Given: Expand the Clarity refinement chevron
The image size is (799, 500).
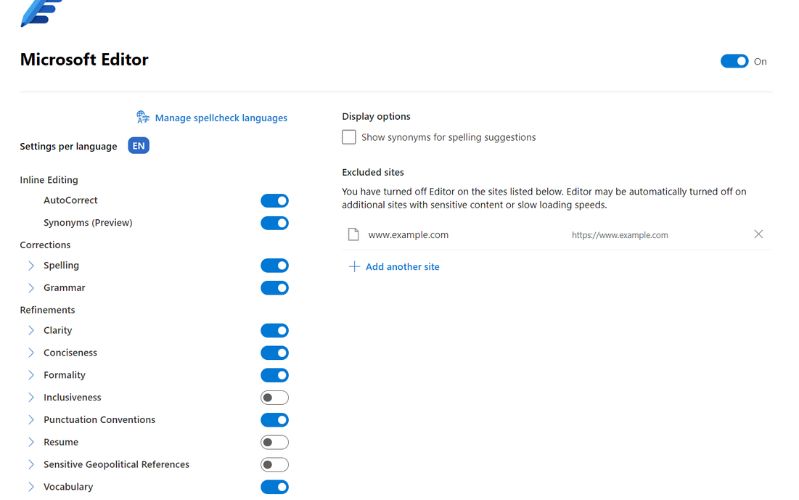Looking at the screenshot, I should pos(31,330).
